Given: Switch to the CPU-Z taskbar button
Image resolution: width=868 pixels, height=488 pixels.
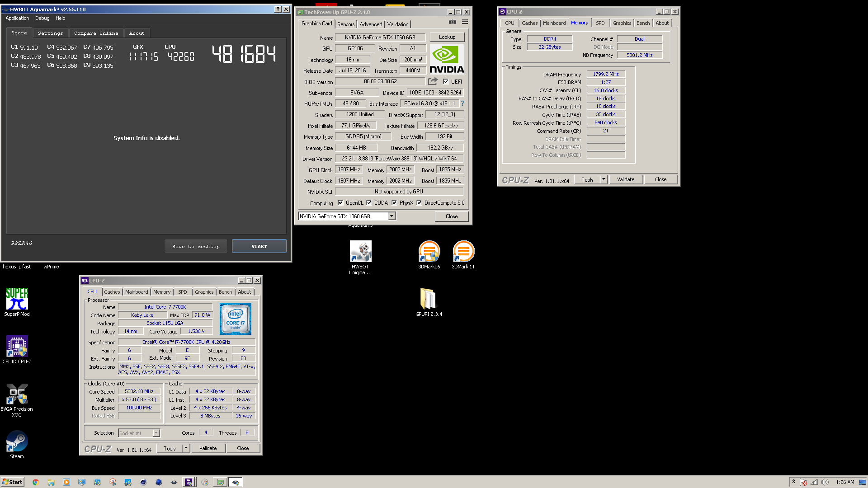Looking at the screenshot, I should (x=189, y=482).
